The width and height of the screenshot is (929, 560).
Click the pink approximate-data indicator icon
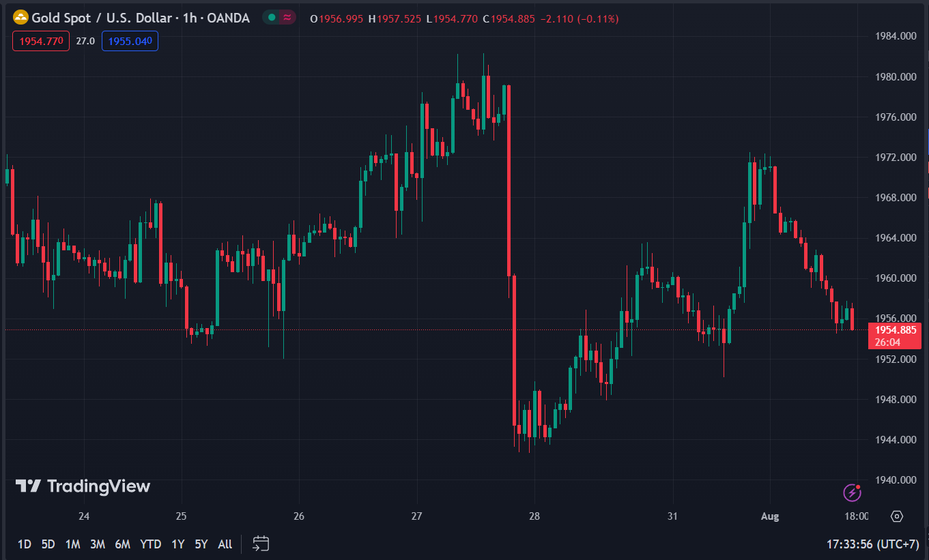(x=287, y=18)
